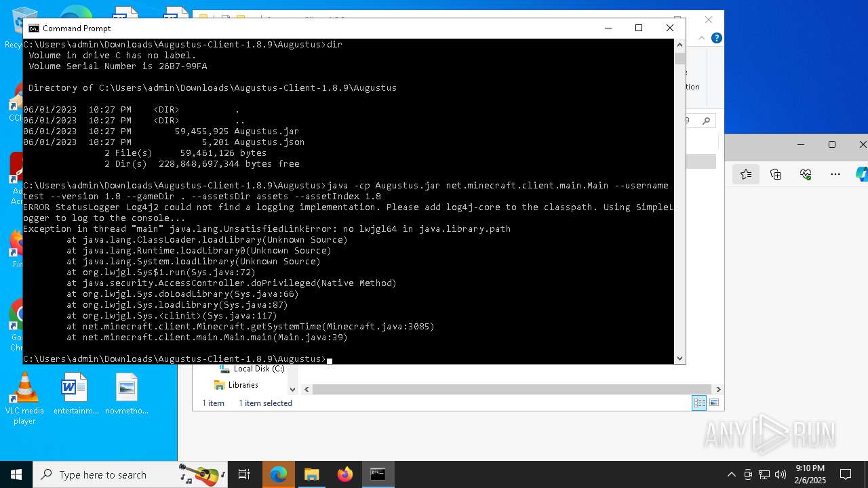868x488 pixels.
Task: Select the entertainm... Word document icon
Action: tap(75, 394)
